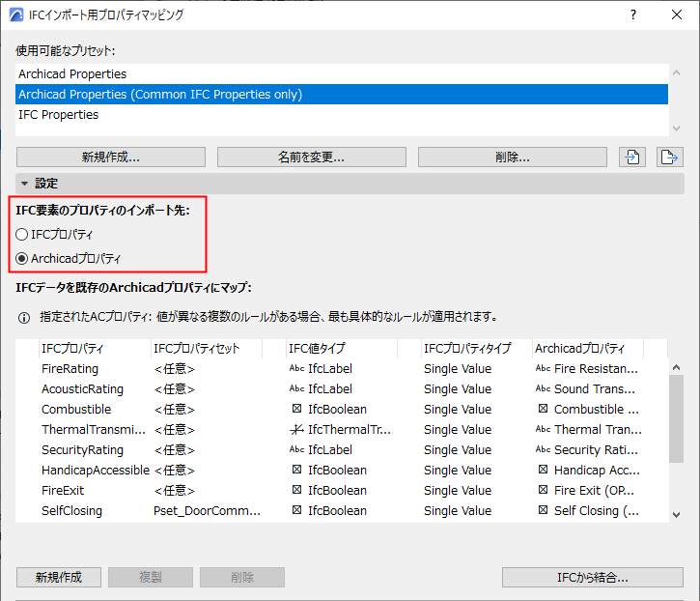Sort by IFCプロパティ column header

click(95, 348)
